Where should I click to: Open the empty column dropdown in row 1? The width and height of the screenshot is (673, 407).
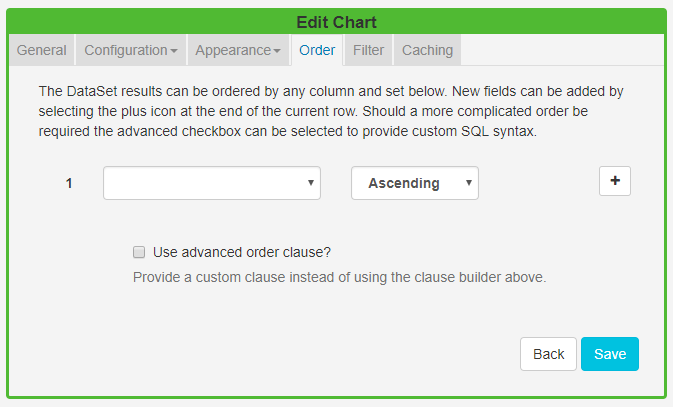tap(211, 183)
